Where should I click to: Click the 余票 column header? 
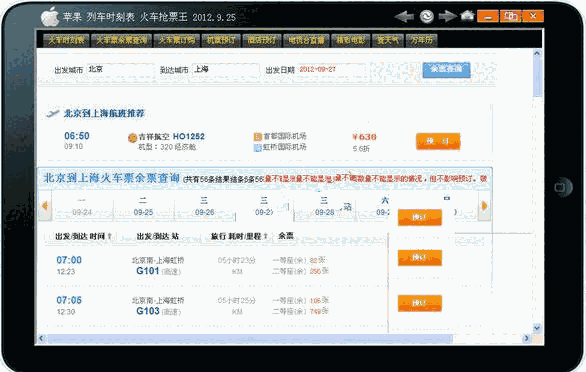point(286,236)
